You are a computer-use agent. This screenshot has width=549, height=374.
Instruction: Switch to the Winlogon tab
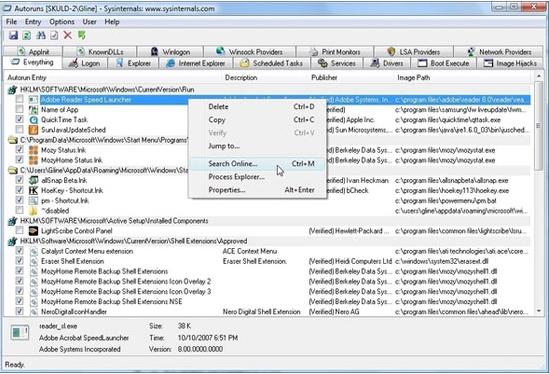pyautogui.click(x=170, y=52)
